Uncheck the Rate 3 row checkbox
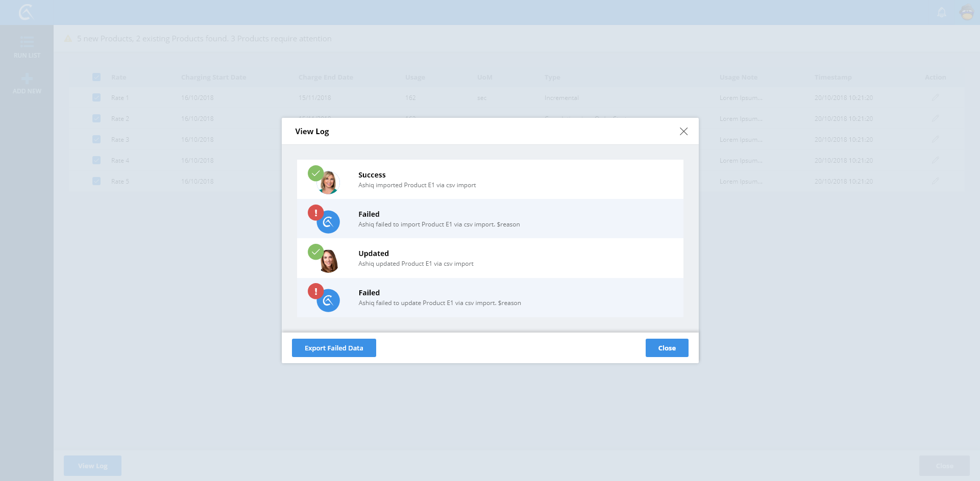The width and height of the screenshot is (980, 481). pyautogui.click(x=96, y=139)
